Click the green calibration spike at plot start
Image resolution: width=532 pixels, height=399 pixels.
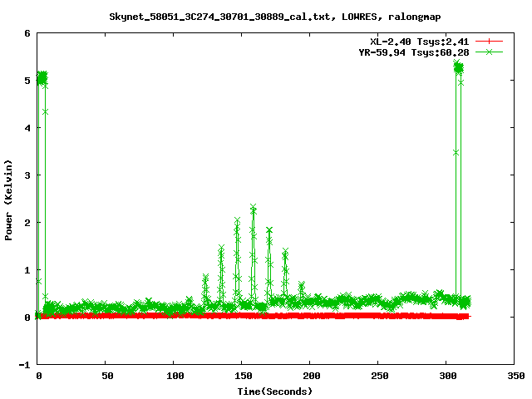click(42, 78)
